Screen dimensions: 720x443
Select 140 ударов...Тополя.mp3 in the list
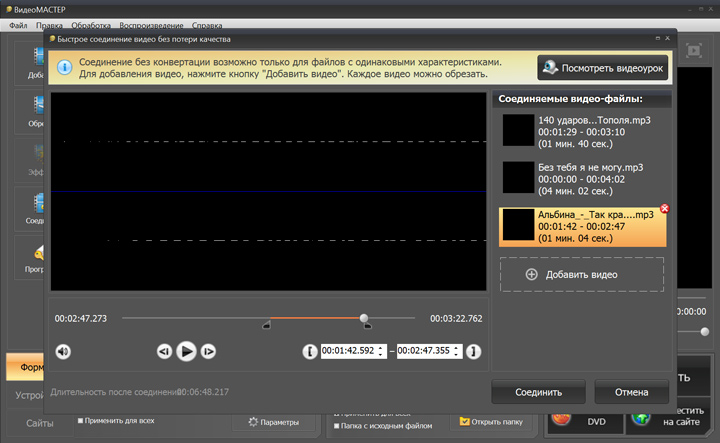coord(583,132)
